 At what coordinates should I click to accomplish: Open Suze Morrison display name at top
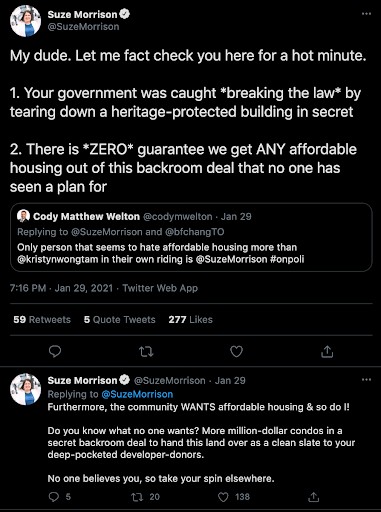click(x=82, y=14)
